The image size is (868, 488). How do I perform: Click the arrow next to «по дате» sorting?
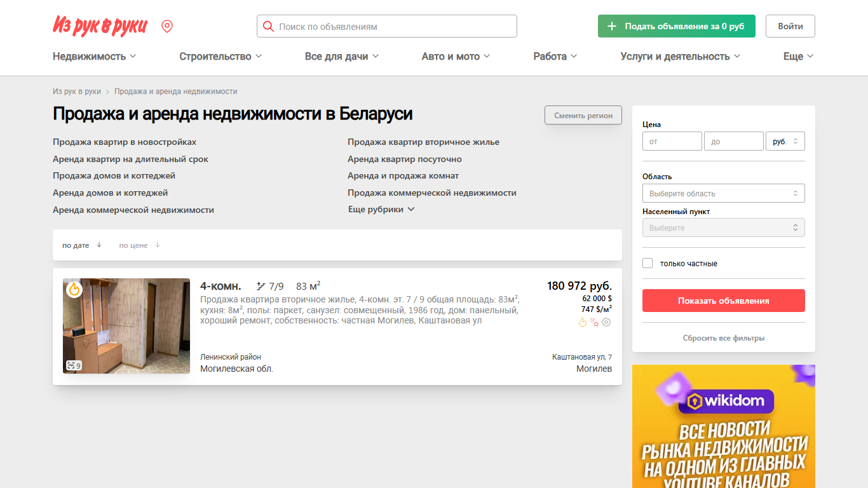click(x=99, y=245)
